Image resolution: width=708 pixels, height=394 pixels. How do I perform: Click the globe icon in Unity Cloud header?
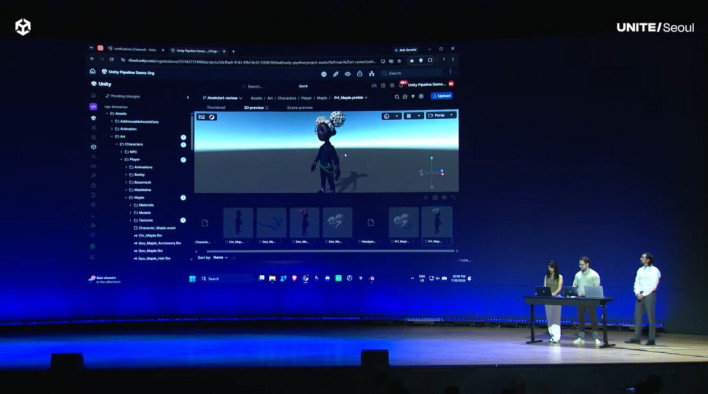click(324, 74)
